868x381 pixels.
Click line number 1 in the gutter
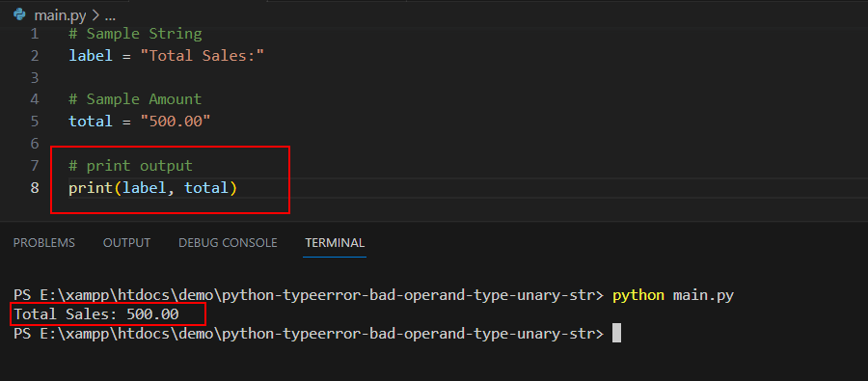click(35, 34)
